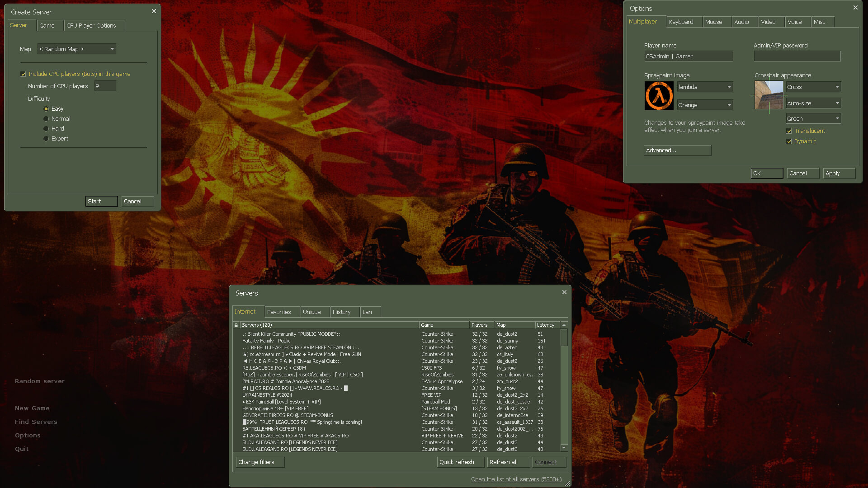Click Player name input field
Screen dimensions: 868x488
pyautogui.click(x=689, y=56)
